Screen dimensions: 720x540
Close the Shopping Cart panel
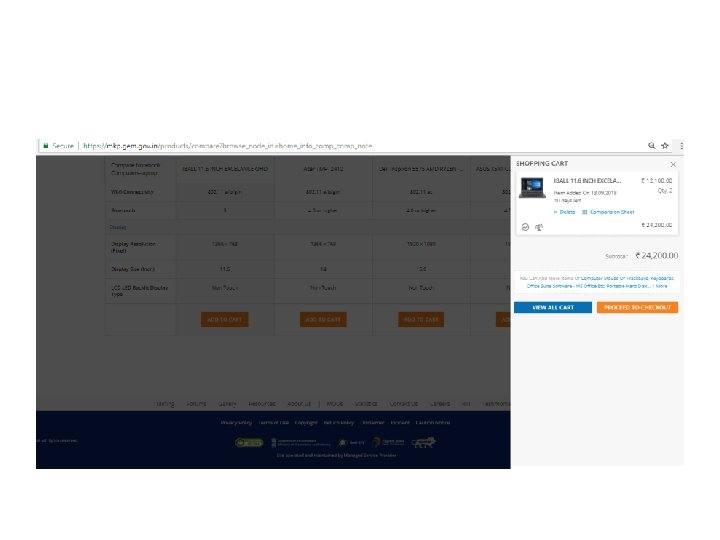click(673, 164)
